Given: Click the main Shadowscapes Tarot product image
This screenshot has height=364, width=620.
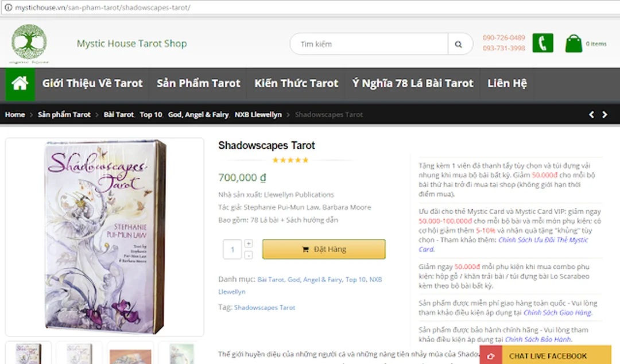Looking at the screenshot, I should [105, 237].
